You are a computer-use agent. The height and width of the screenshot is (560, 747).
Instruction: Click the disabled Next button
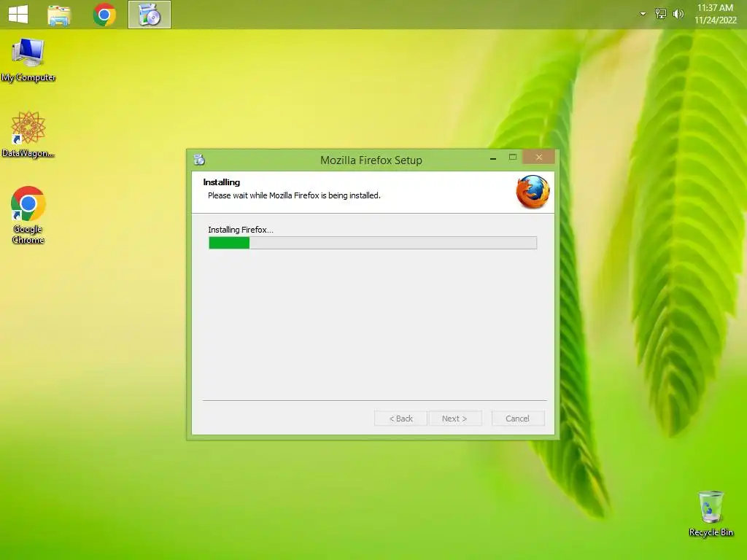click(455, 419)
